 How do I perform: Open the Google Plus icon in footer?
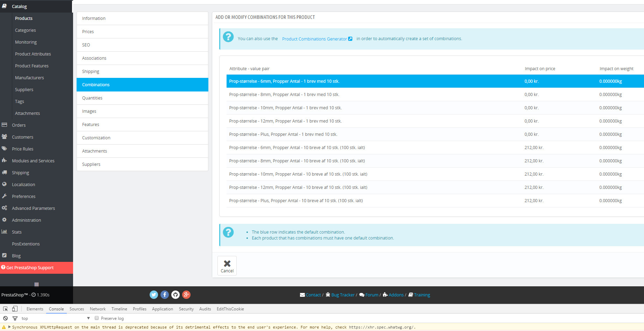tap(186, 295)
